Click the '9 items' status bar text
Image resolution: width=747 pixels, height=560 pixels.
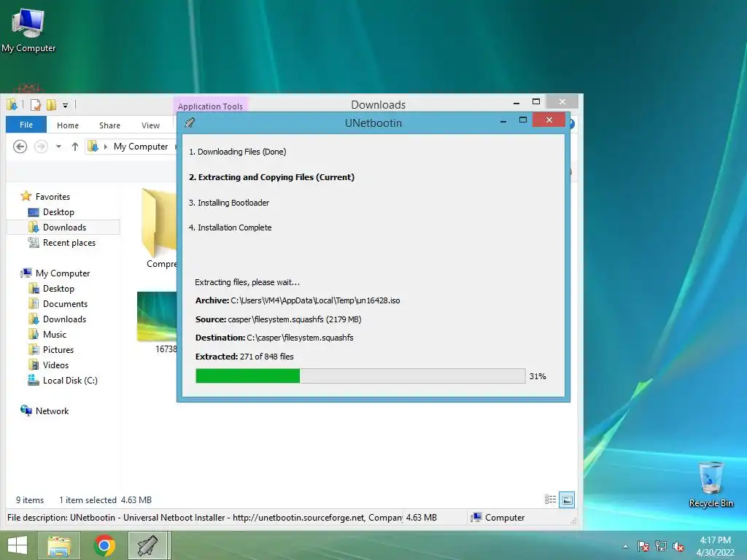coord(29,500)
